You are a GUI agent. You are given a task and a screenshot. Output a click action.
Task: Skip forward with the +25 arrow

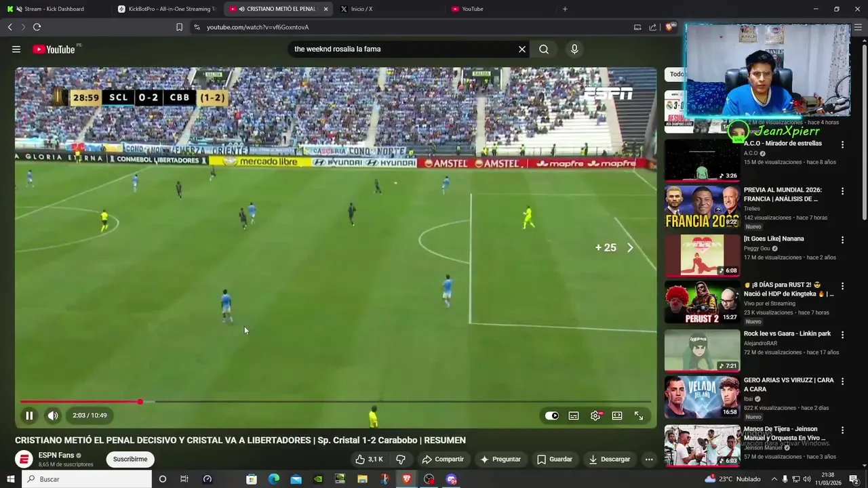pyautogui.click(x=630, y=247)
